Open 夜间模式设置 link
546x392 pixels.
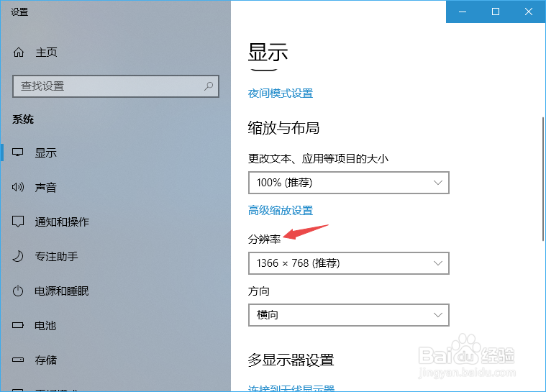coord(281,94)
